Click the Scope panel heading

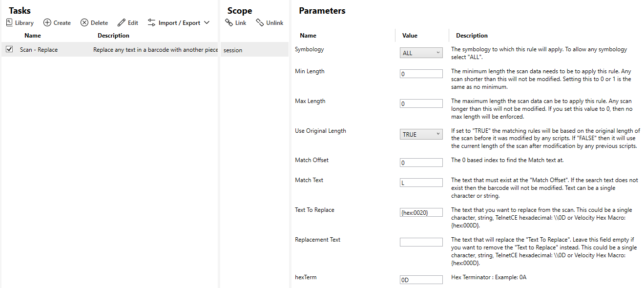tap(240, 10)
